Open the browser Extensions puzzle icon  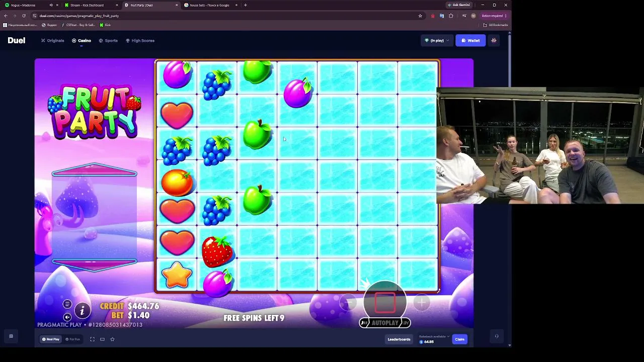tap(451, 16)
